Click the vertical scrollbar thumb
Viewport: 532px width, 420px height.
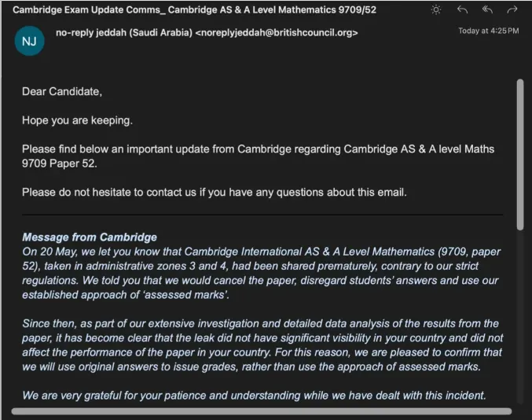[519, 154]
